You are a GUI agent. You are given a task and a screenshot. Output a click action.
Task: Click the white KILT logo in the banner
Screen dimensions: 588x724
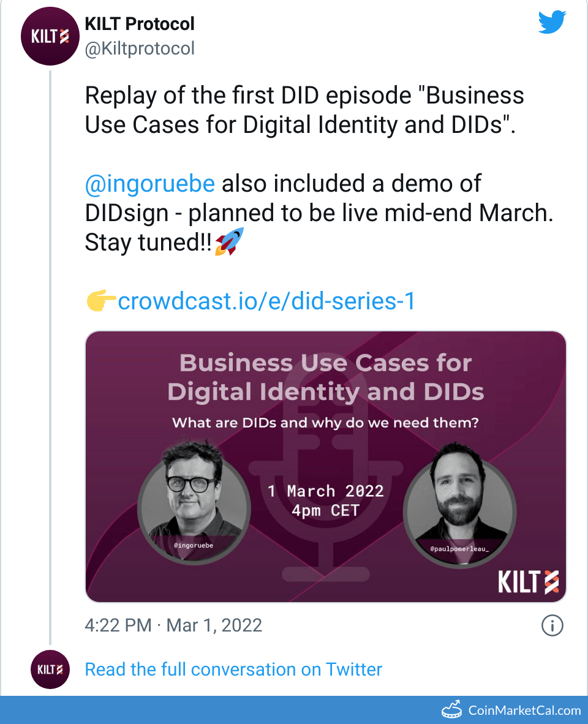click(x=528, y=581)
